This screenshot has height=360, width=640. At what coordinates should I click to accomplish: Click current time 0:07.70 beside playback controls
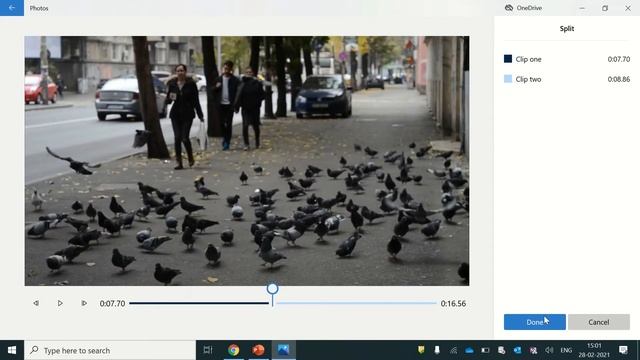[112, 304]
